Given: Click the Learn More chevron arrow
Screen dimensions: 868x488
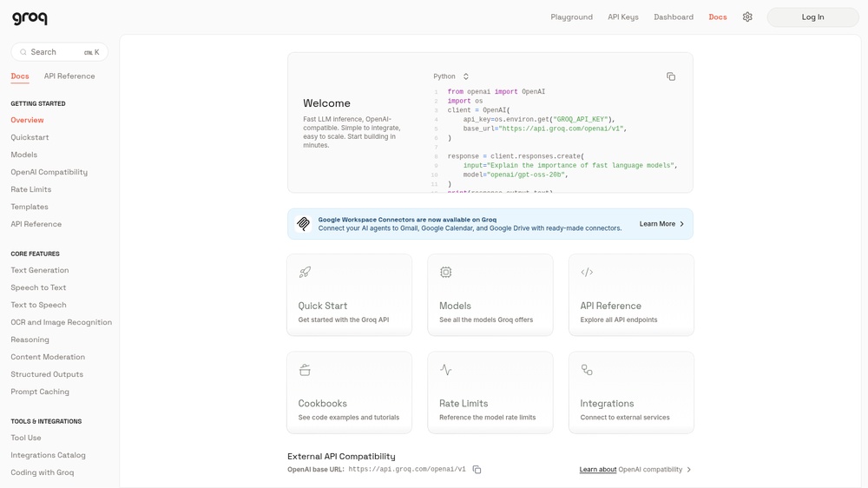Looking at the screenshot, I should pyautogui.click(x=682, y=224).
